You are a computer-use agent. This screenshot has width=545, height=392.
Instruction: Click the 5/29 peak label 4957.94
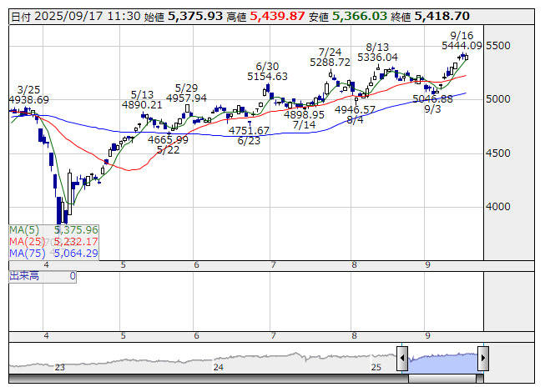tap(186, 98)
